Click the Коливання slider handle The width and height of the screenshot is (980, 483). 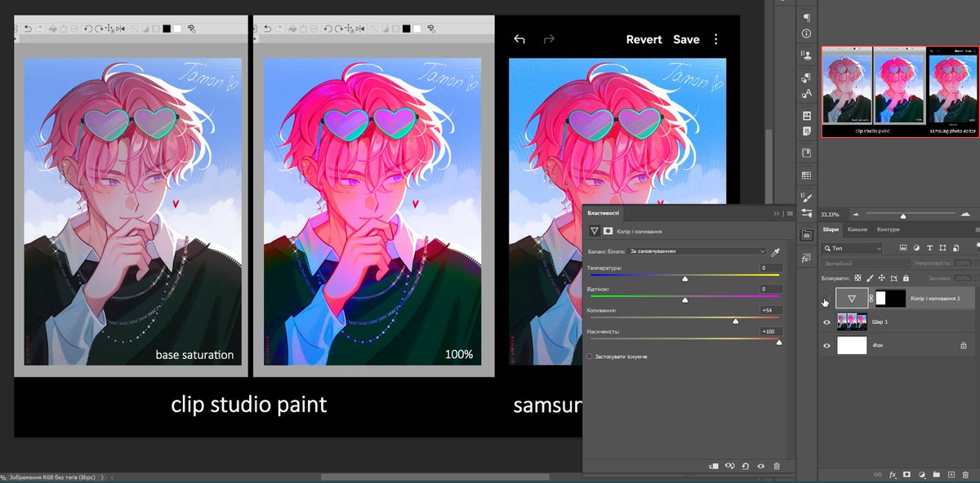coord(735,321)
